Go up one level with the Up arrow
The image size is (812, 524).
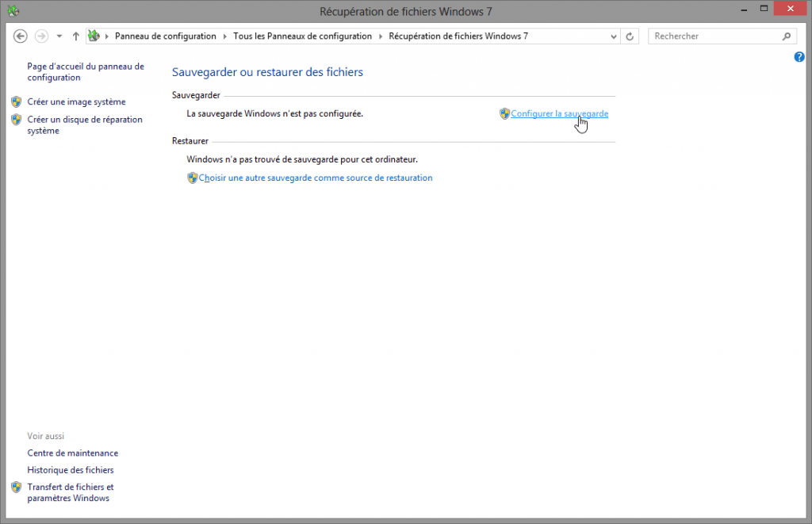point(75,36)
